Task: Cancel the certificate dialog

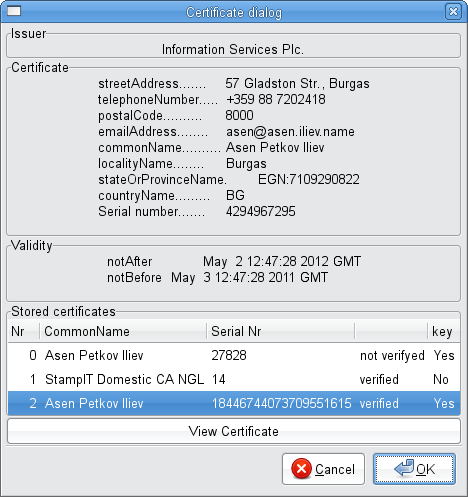Action: (323, 469)
